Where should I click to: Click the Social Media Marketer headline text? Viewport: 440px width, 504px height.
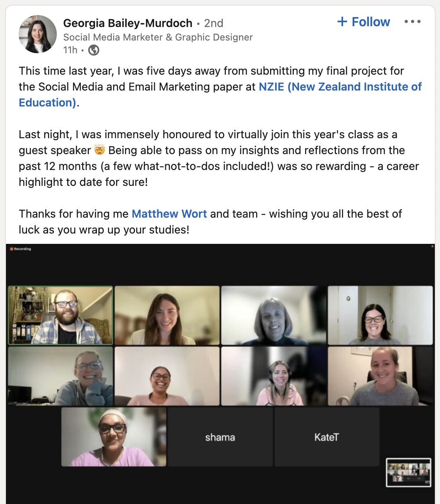pyautogui.click(x=158, y=37)
